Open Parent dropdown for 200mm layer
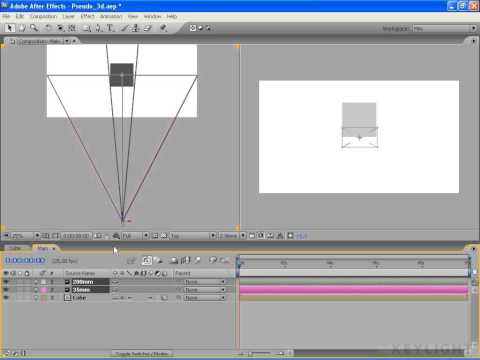The height and width of the screenshot is (360, 480). (x=204, y=282)
